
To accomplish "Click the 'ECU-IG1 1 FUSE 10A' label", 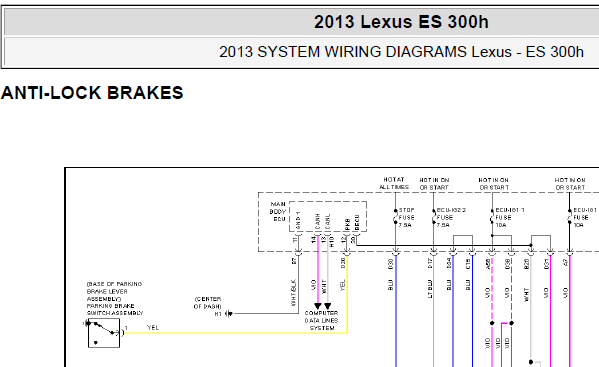I will (x=510, y=218).
